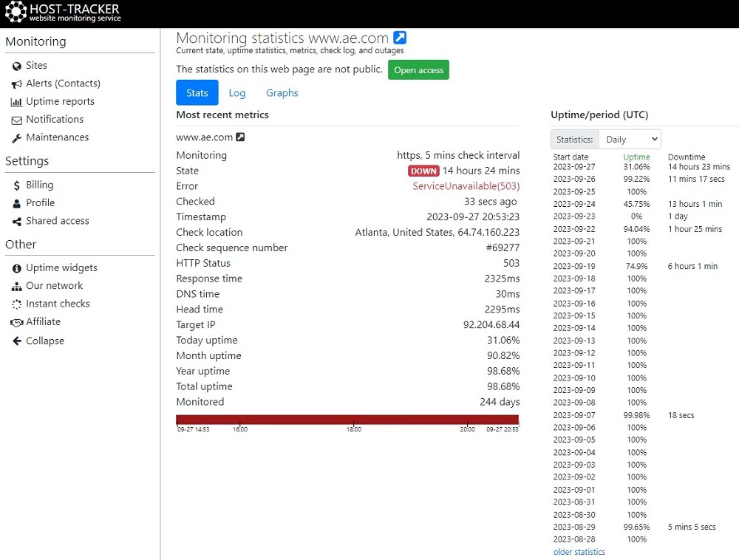Click the 2023-08-29 start date entry
The width and height of the screenshot is (739, 560).
[574, 527]
